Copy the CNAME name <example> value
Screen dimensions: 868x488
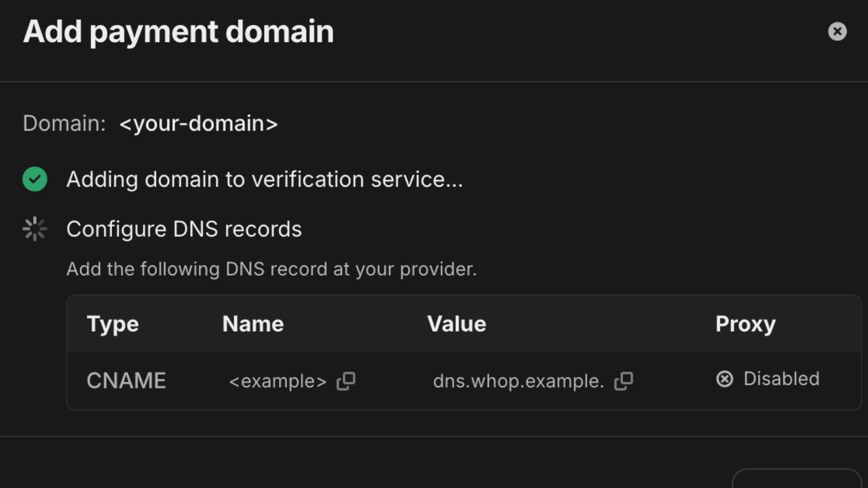pyautogui.click(x=346, y=381)
